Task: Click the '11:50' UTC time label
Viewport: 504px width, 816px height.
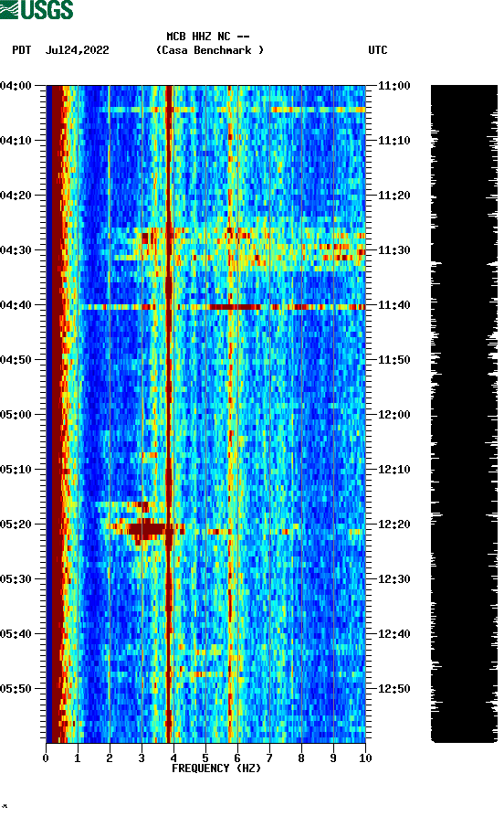Action: (x=394, y=360)
